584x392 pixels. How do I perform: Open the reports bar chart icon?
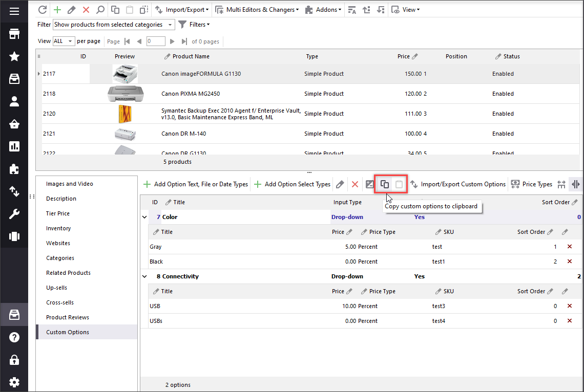tap(14, 146)
